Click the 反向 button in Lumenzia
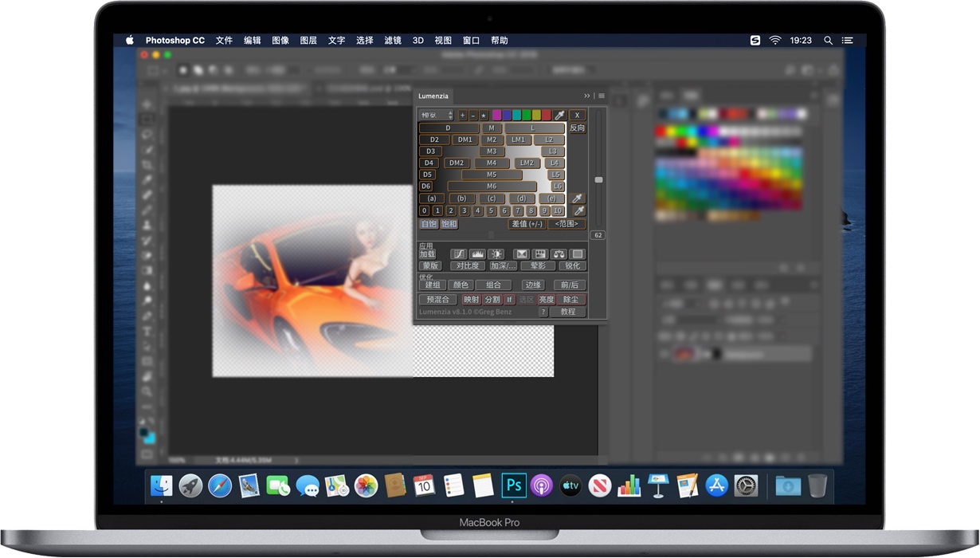 click(577, 128)
